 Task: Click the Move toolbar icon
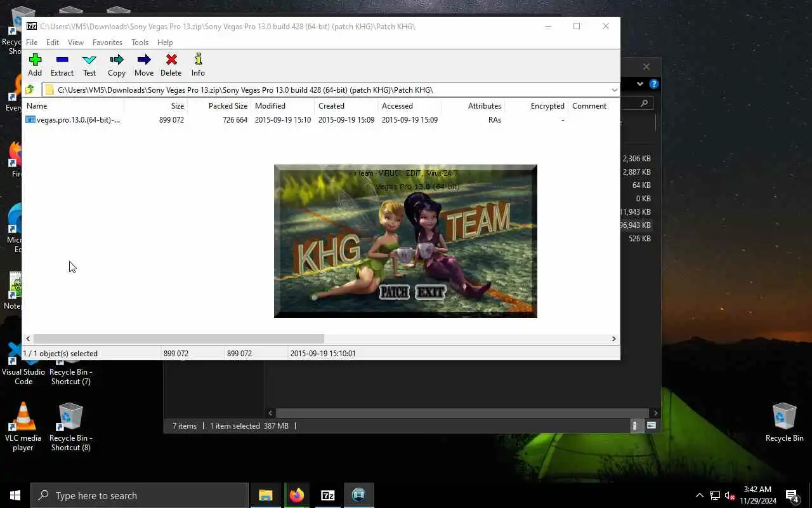144,65
